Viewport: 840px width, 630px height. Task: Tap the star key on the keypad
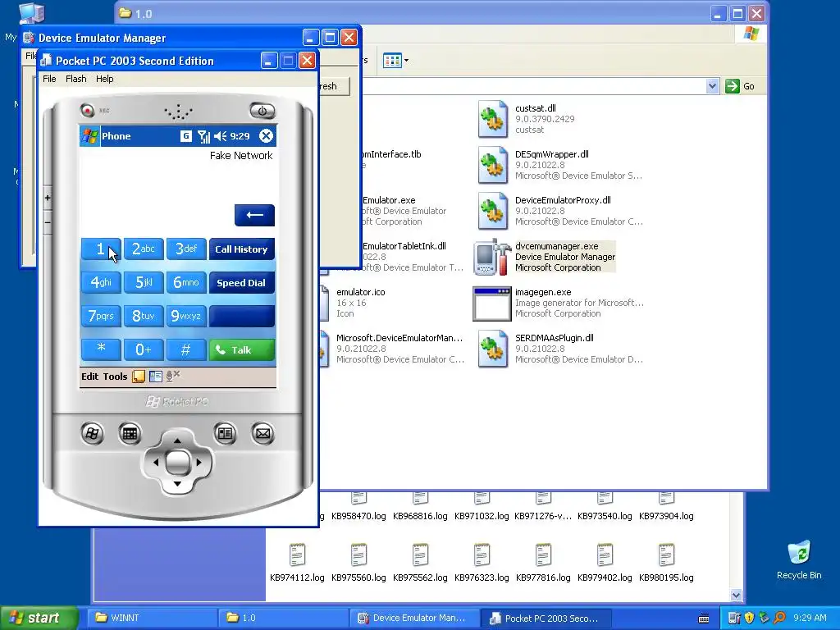click(x=101, y=349)
